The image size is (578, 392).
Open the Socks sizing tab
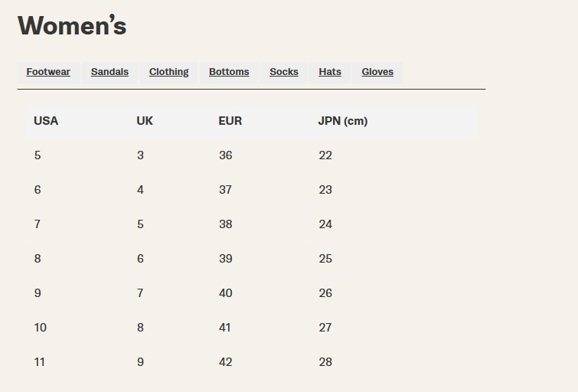click(x=284, y=72)
